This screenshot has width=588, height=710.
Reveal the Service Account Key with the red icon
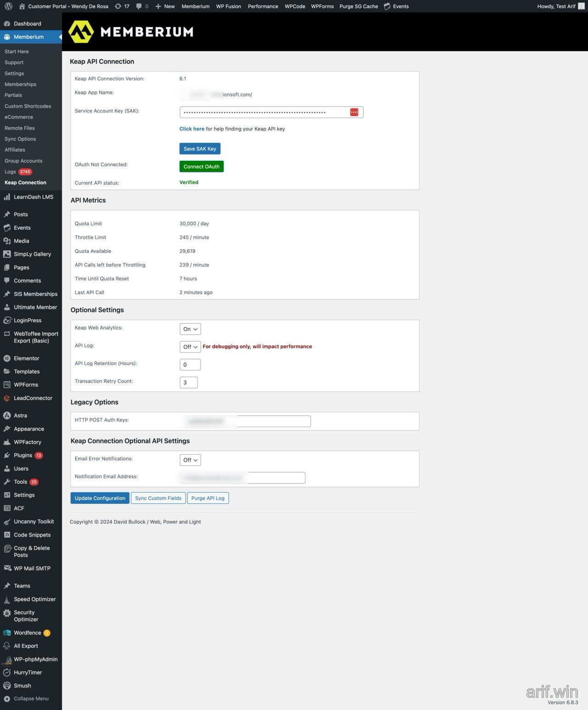click(354, 112)
